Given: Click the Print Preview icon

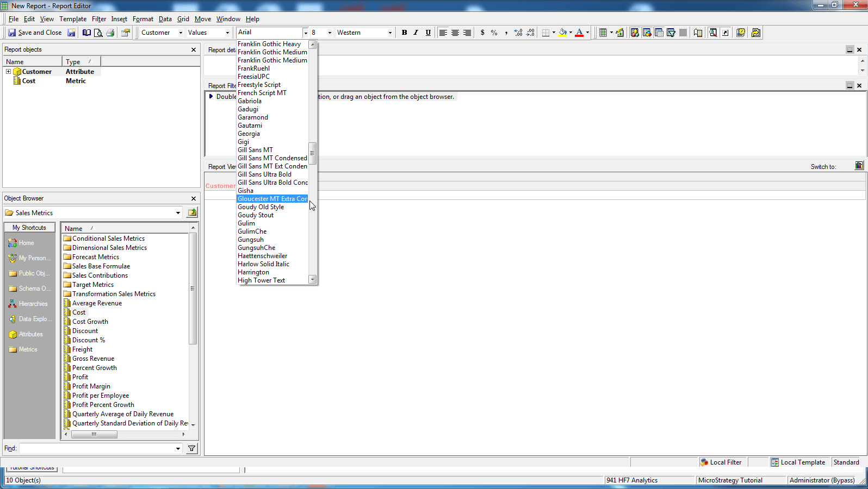Looking at the screenshot, I should 98,33.
